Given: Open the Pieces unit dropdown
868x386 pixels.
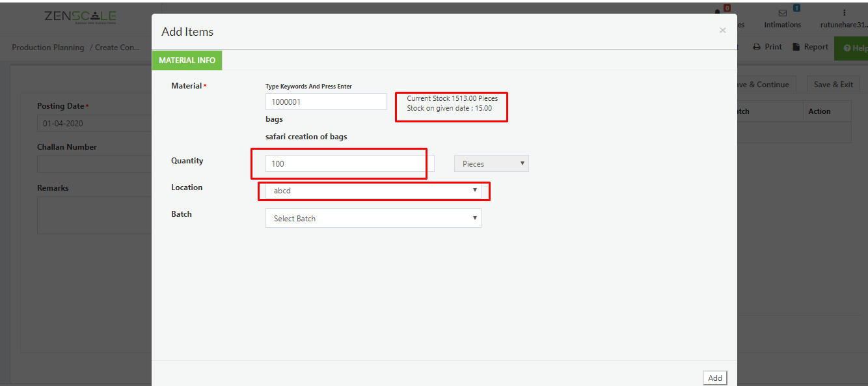Looking at the screenshot, I should pos(491,163).
